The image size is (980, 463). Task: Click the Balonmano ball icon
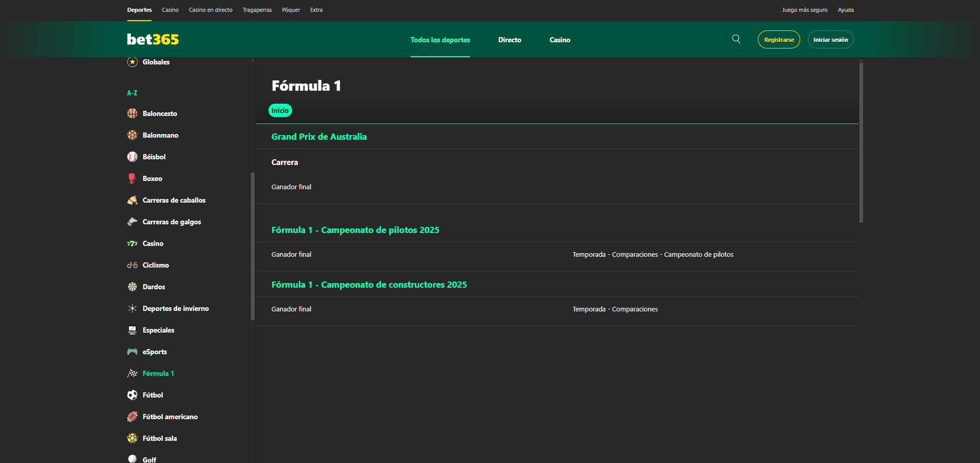coord(132,135)
